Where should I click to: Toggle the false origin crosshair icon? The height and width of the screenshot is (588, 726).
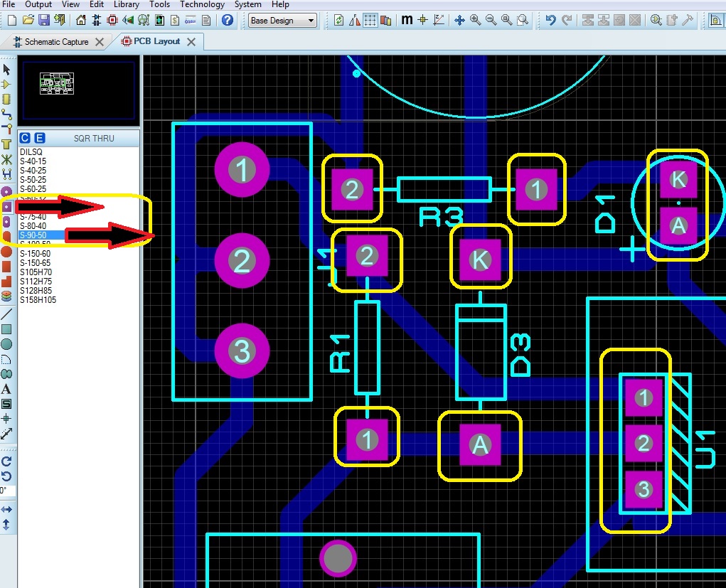(422, 20)
